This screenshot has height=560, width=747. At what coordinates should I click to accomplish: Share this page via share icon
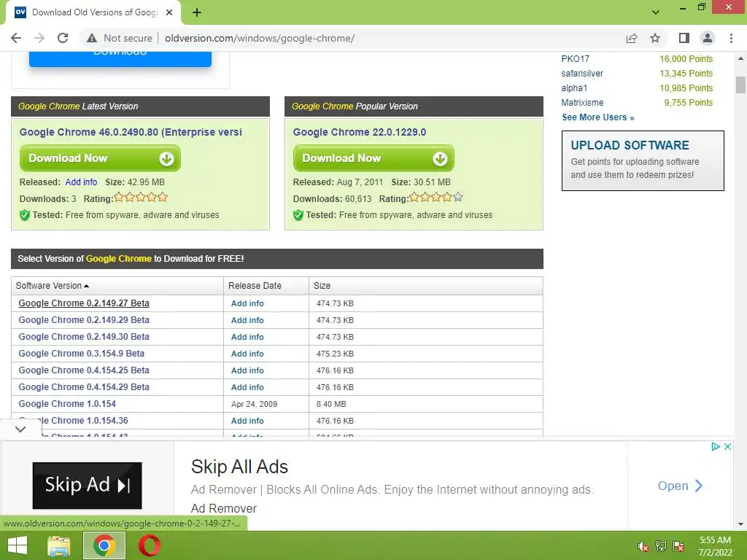(632, 38)
